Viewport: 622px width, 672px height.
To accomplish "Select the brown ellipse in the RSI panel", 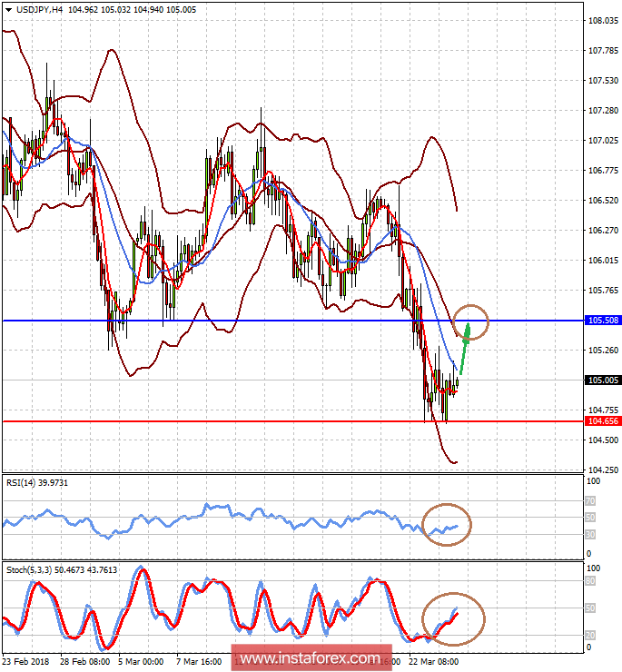I will click(446, 525).
